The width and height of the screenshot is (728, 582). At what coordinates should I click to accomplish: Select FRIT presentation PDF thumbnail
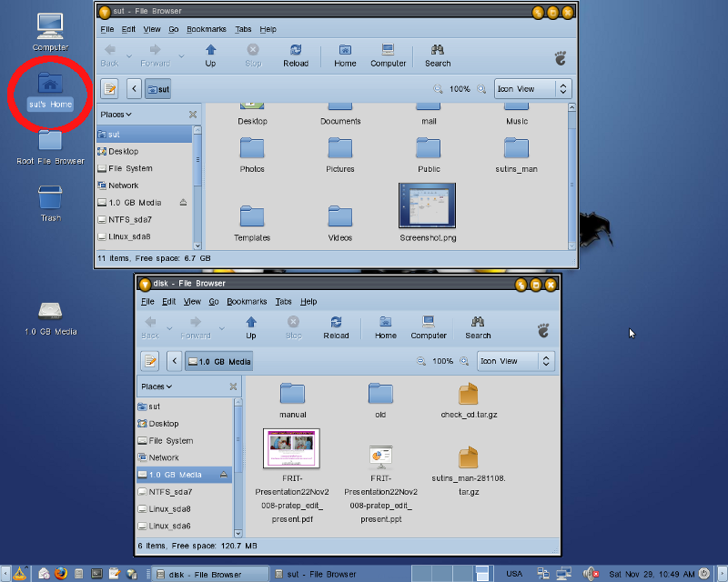tap(291, 448)
